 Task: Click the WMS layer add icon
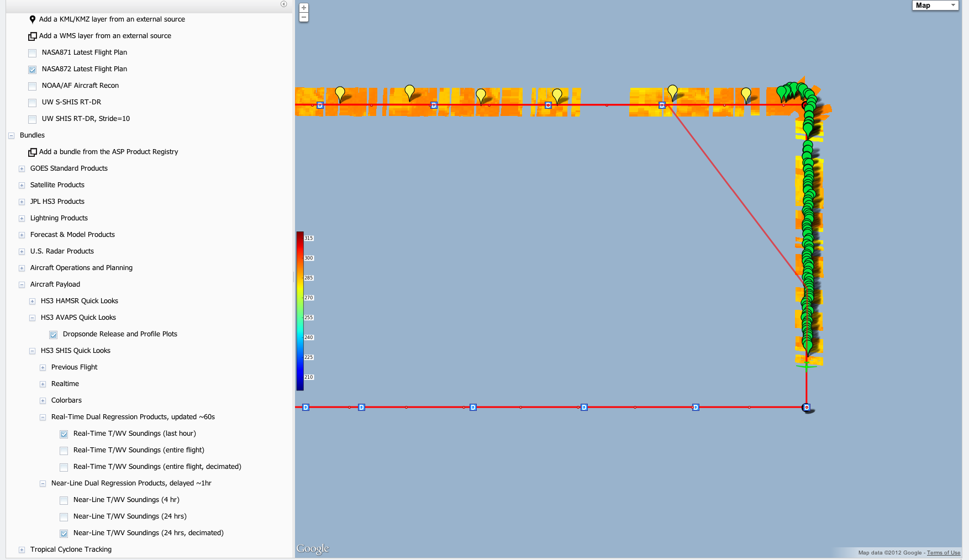33,36
